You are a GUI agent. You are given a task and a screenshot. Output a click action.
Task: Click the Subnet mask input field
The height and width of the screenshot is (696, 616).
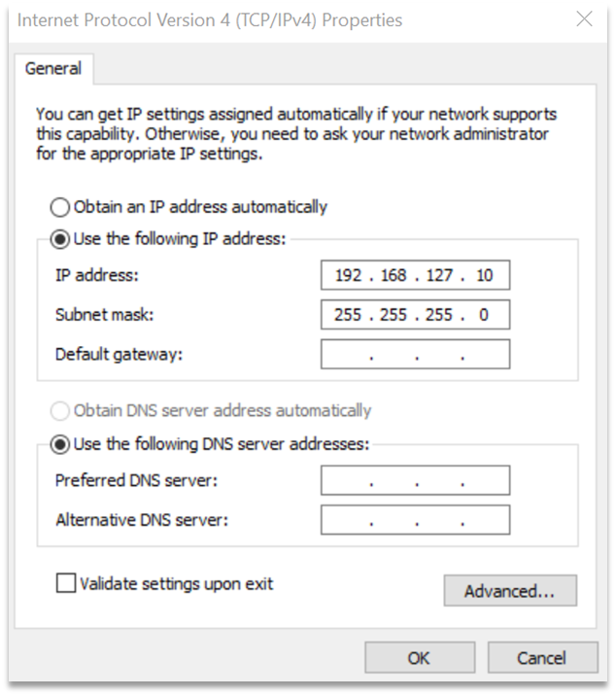416,315
